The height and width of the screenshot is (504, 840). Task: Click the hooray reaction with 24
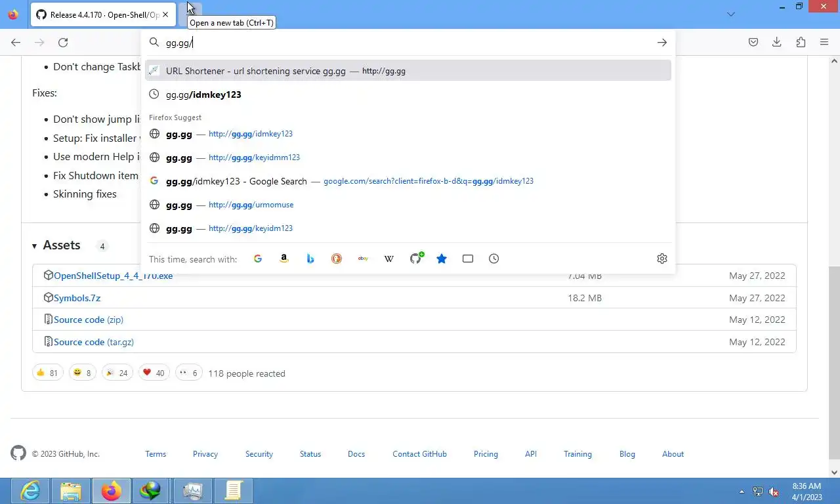coord(117,373)
